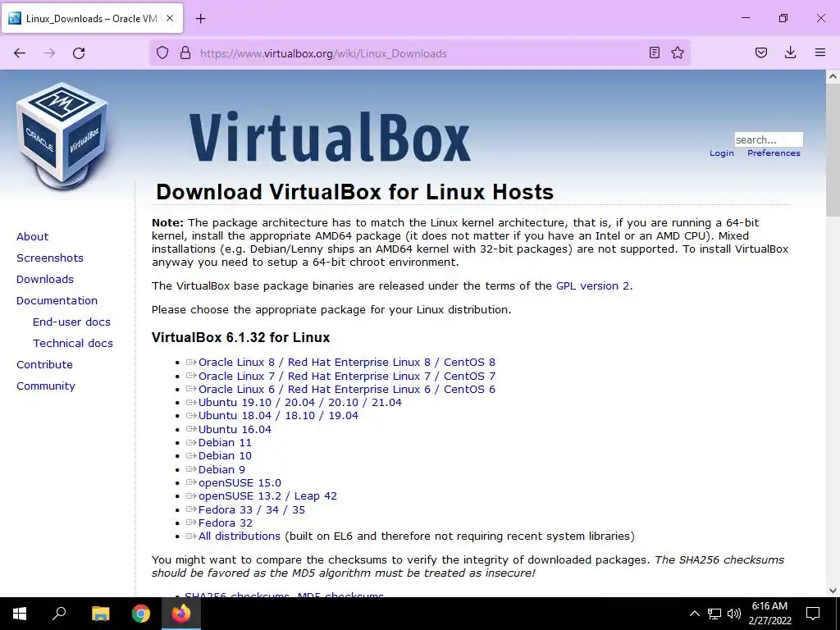840x630 pixels.
Task: Save page to Pocket icon
Action: [761, 52]
